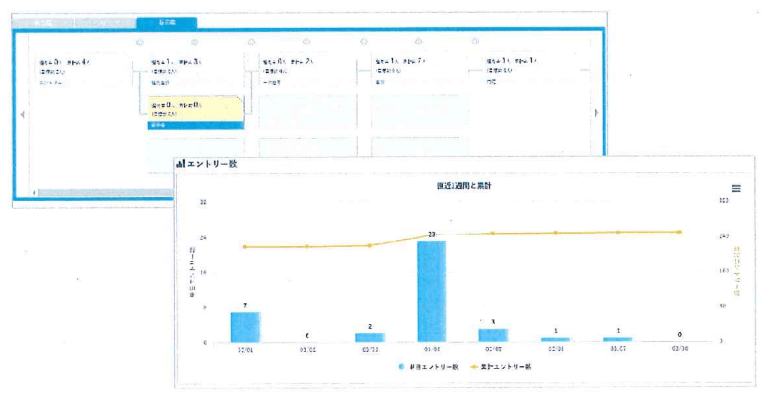
Task: Click the left arrow of the flow panel
Action: pyautogui.click(x=22, y=114)
